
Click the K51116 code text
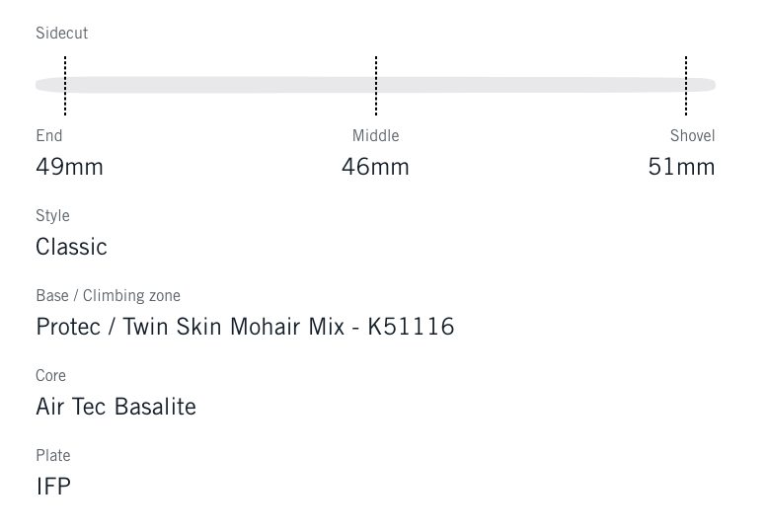(x=411, y=327)
